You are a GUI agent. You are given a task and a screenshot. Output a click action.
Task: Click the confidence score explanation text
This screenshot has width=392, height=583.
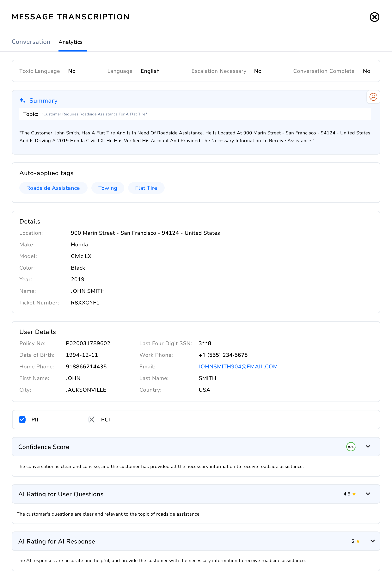[x=160, y=466]
